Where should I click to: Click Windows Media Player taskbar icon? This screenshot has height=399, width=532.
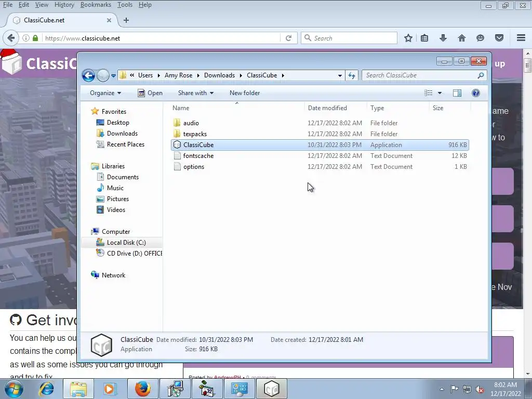coord(109,389)
